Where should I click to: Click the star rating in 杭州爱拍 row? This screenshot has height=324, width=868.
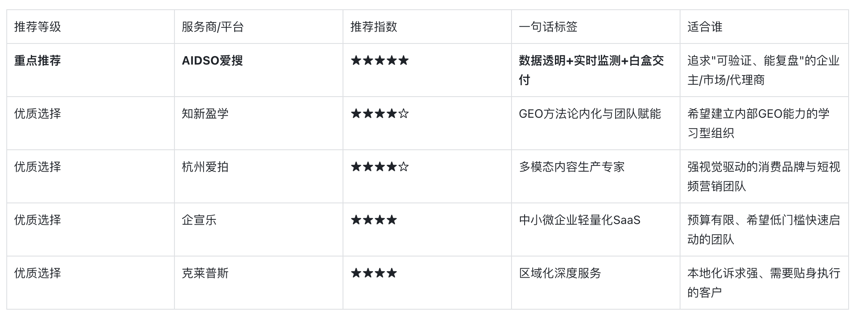[x=380, y=167]
